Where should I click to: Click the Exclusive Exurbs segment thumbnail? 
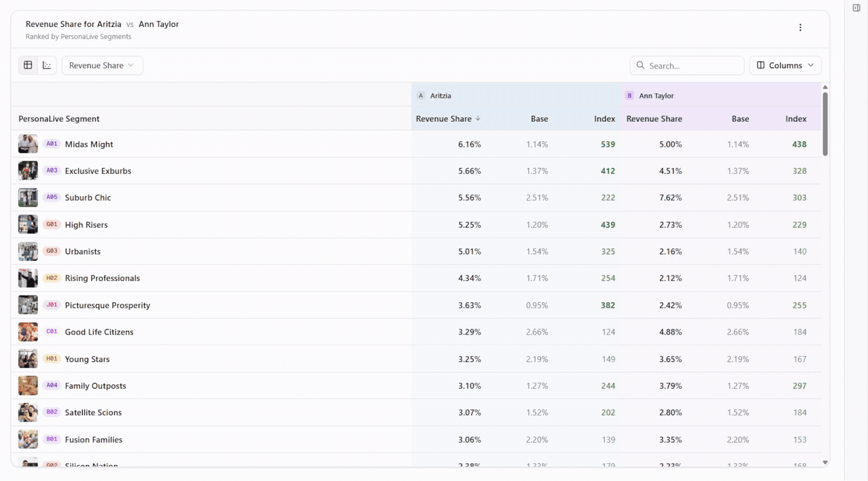[x=28, y=171]
